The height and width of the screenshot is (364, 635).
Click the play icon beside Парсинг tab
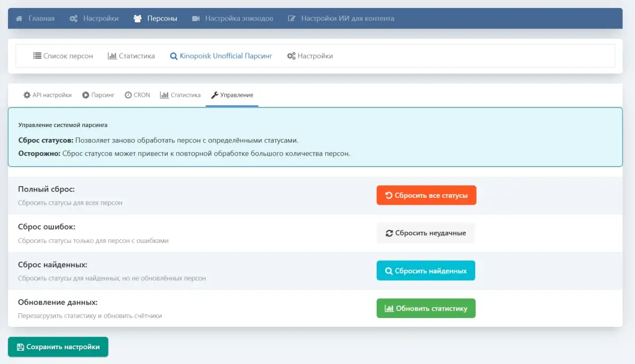click(86, 95)
